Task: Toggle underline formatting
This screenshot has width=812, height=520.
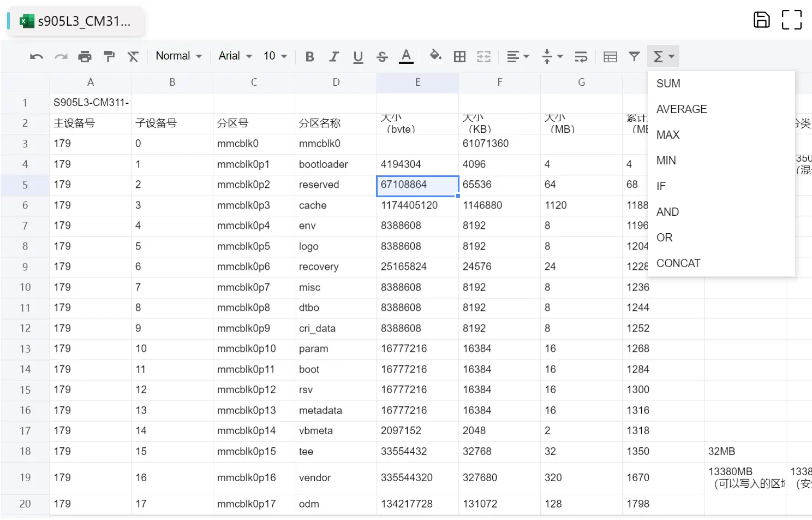Action: tap(358, 56)
